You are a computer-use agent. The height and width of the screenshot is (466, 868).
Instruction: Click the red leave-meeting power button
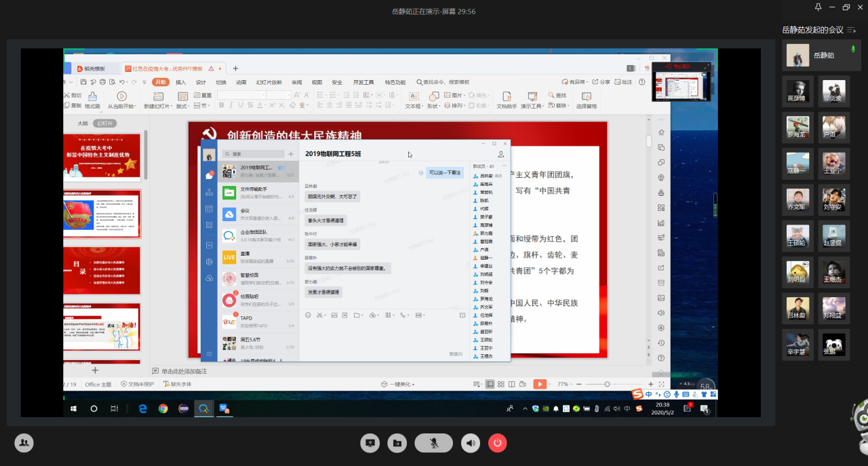(x=497, y=443)
